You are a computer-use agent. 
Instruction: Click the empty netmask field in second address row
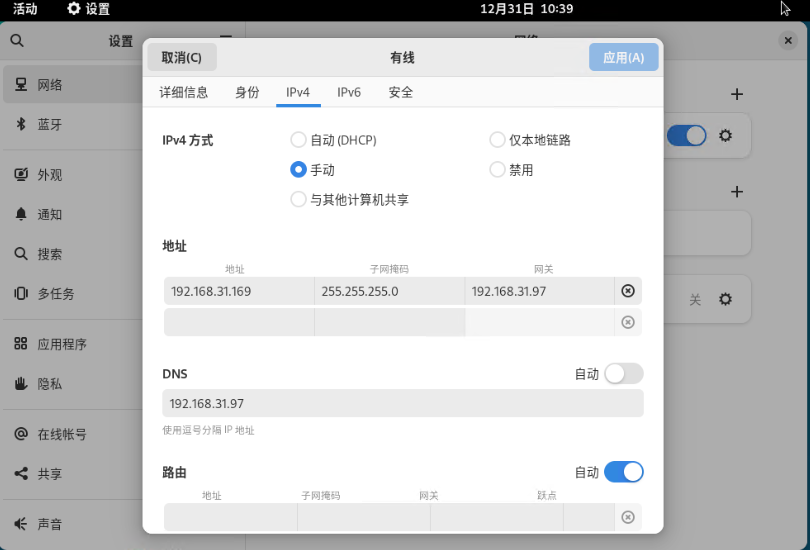390,322
